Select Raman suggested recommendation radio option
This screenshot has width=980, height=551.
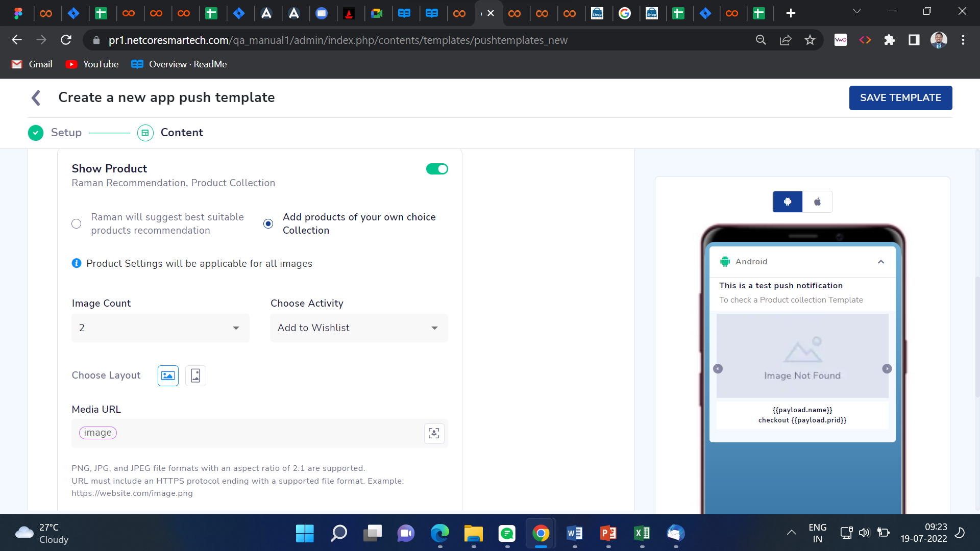(77, 224)
